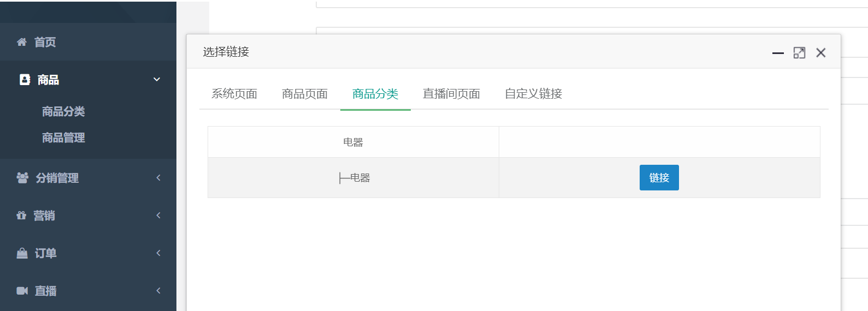Click the top-level 电器 category cell
This screenshot has height=311, width=868.
[x=353, y=142]
